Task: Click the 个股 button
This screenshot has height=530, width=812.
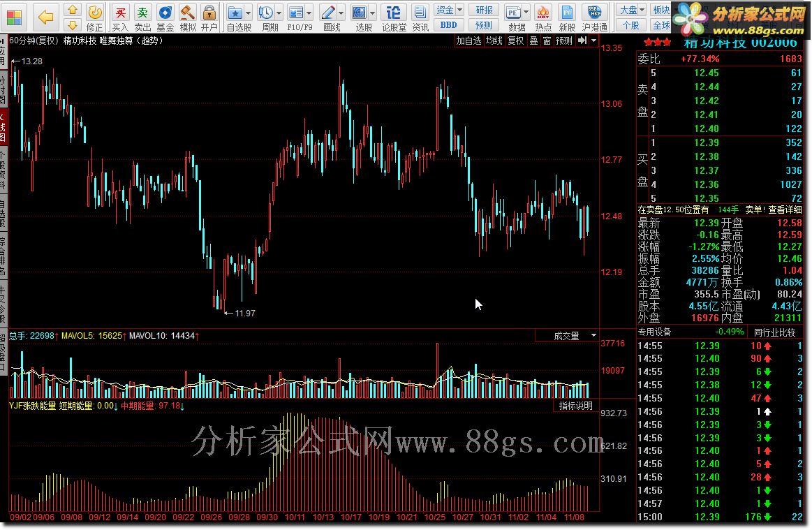Action: pyautogui.click(x=632, y=25)
